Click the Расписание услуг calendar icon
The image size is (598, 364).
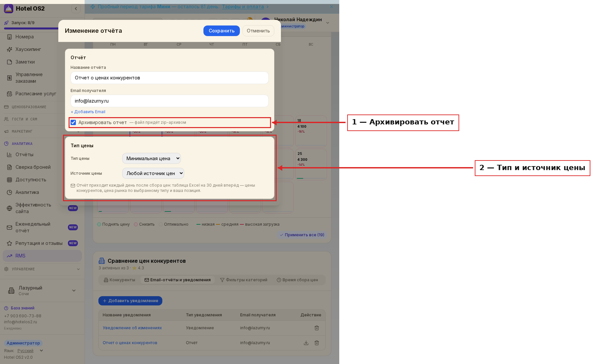10,94
